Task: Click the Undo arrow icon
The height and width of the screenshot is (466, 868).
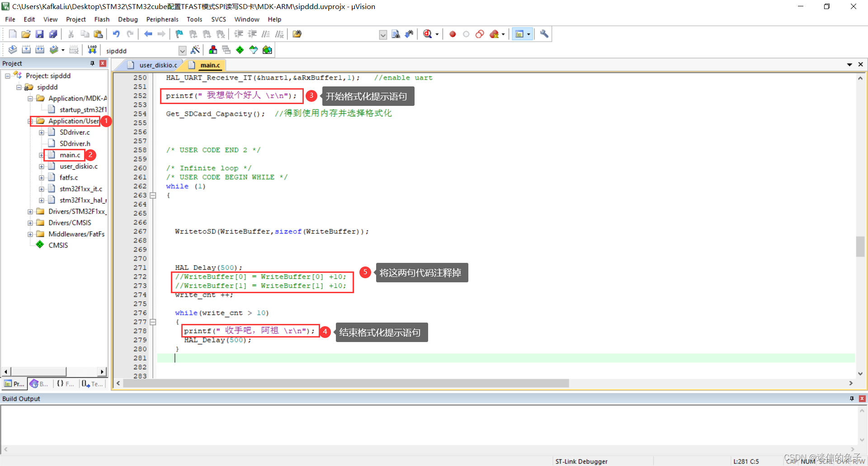Action: pyautogui.click(x=116, y=34)
